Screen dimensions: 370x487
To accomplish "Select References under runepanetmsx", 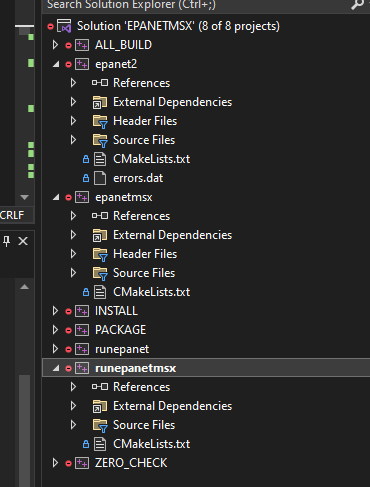I will (142, 387).
